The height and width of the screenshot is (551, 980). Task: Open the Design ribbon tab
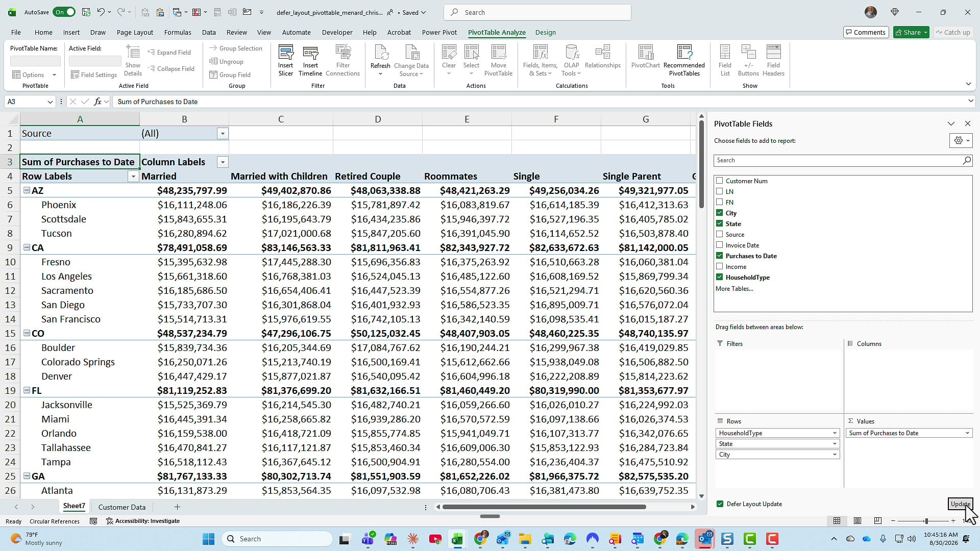pyautogui.click(x=545, y=32)
